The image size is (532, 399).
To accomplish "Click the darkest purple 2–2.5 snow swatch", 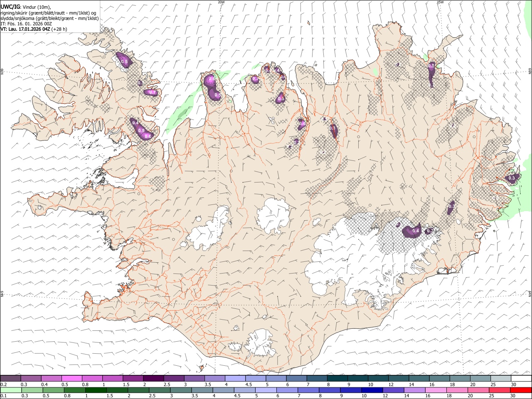I will pos(153,378).
